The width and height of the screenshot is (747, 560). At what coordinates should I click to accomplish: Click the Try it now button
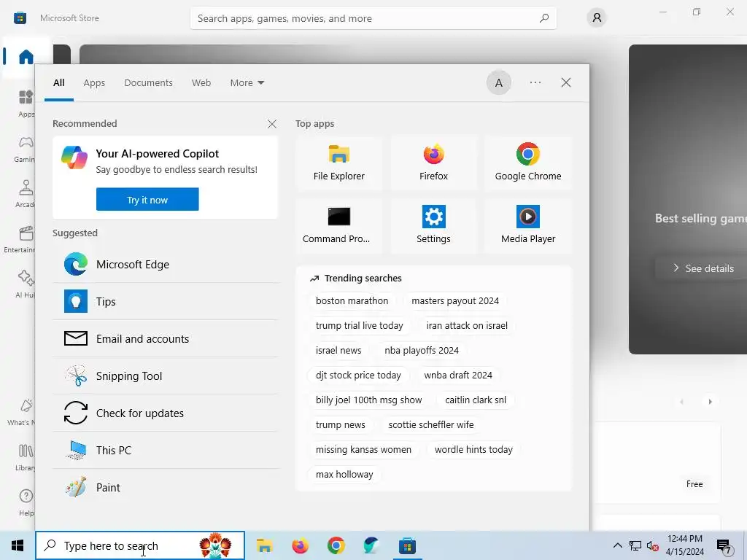point(147,199)
